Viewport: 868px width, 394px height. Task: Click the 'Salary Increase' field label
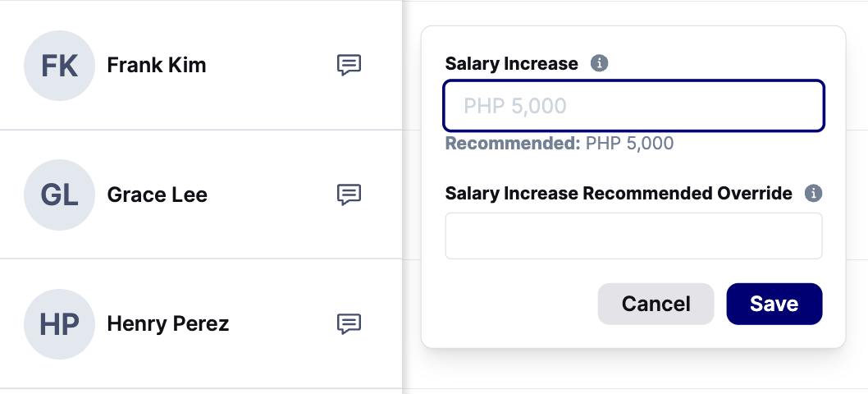pyautogui.click(x=511, y=64)
